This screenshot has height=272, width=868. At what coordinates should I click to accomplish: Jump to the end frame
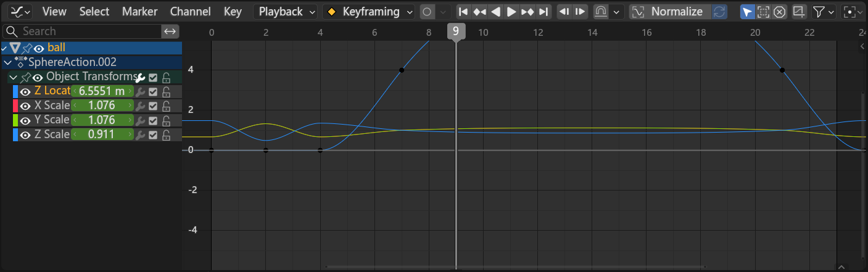click(x=543, y=11)
